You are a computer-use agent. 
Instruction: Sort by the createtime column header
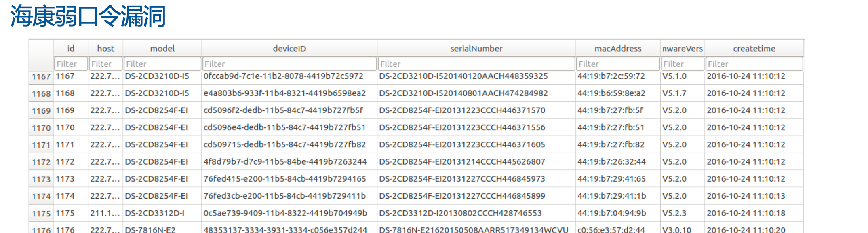click(754, 49)
